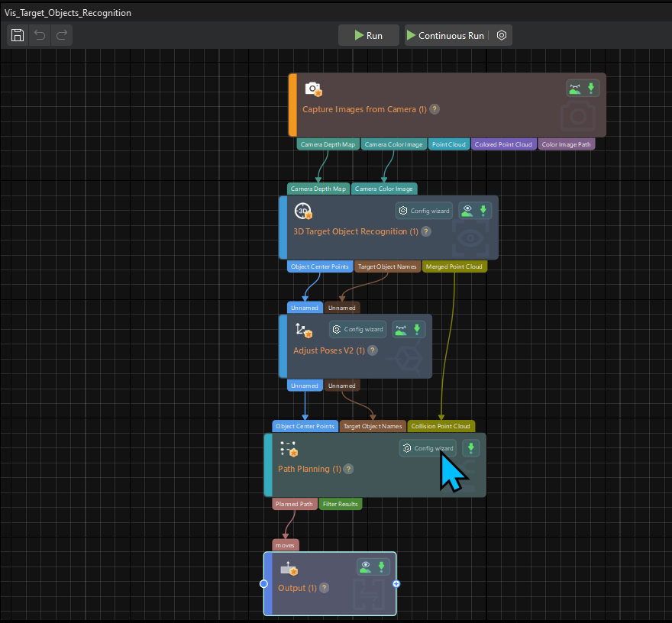Image resolution: width=672 pixels, height=623 pixels.
Task: Click help icon on Adjust Poses V2
Action: (x=372, y=350)
